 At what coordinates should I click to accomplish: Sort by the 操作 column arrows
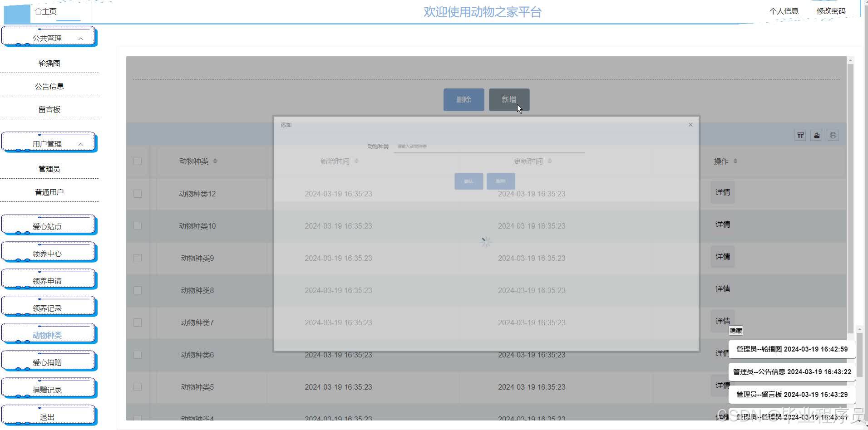click(x=735, y=161)
